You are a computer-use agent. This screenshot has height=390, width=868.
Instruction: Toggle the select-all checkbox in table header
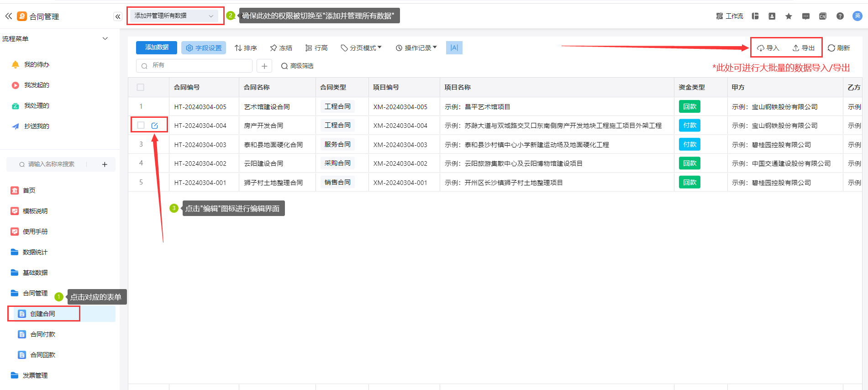tap(141, 87)
